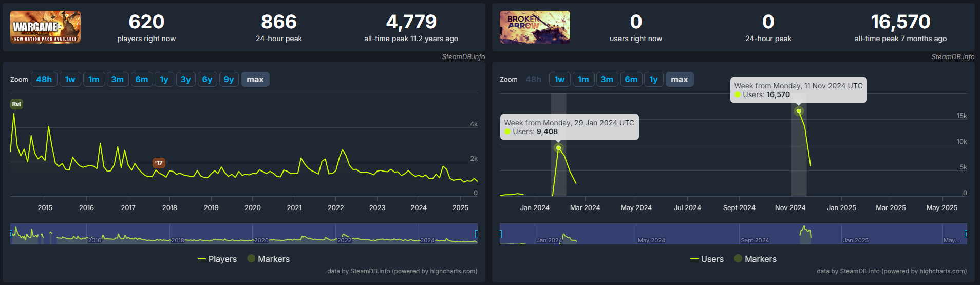This screenshot has height=285, width=980.
Task: Click SteamDB.info watermark above Broken Arrow chart
Action: point(953,56)
